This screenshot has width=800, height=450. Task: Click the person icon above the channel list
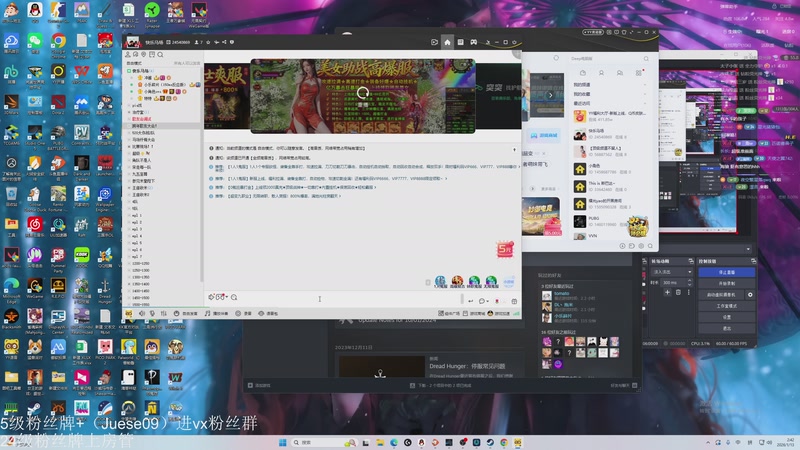[128, 55]
